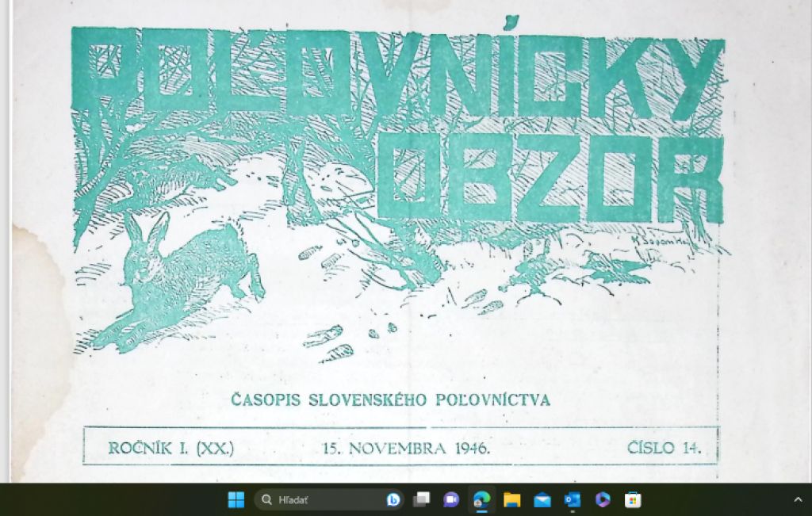The width and height of the screenshot is (812, 516).
Task: Launch the Teams Chat taskbar icon
Action: click(x=451, y=499)
